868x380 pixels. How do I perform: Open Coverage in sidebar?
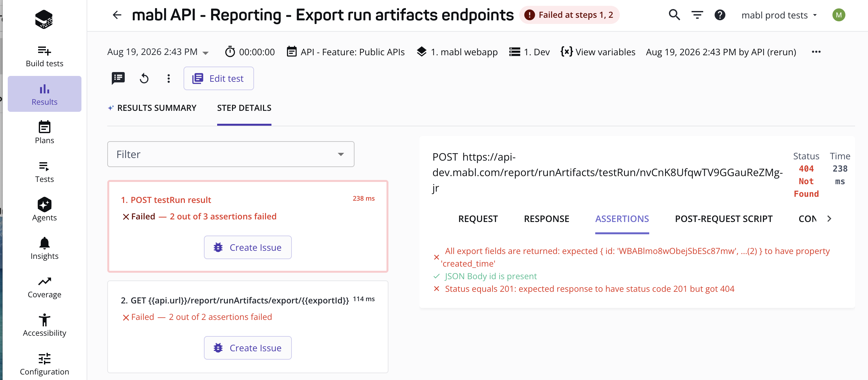(45, 287)
